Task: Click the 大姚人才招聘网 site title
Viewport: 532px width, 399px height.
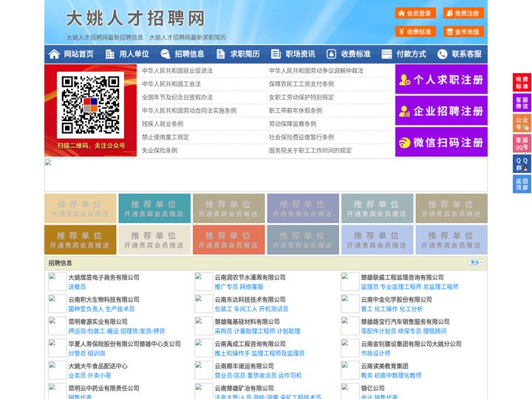Action: (136, 18)
